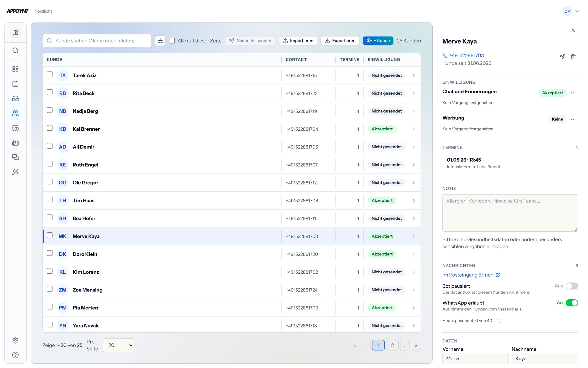Go to next page arrow
The width and height of the screenshot is (588, 368).
pos(405,345)
